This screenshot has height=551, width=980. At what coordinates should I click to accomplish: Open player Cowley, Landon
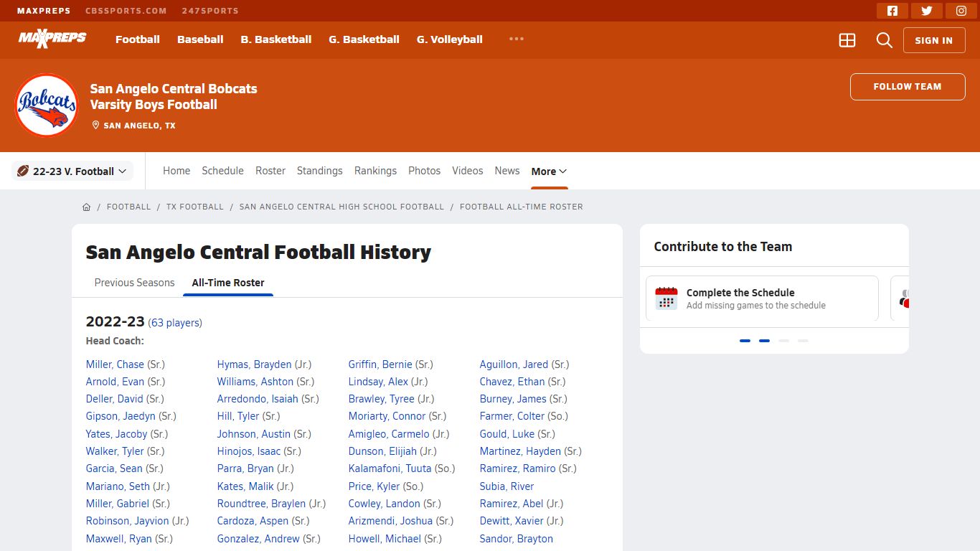385,504
